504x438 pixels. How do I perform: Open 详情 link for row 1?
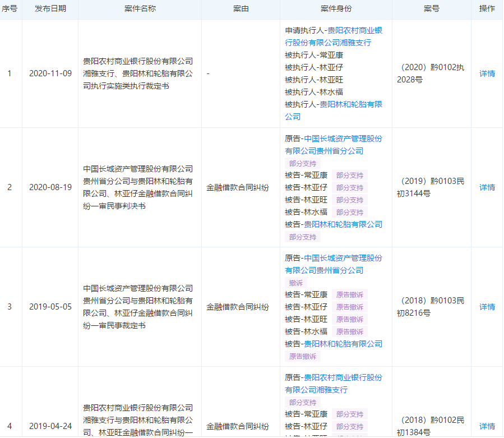(487, 73)
